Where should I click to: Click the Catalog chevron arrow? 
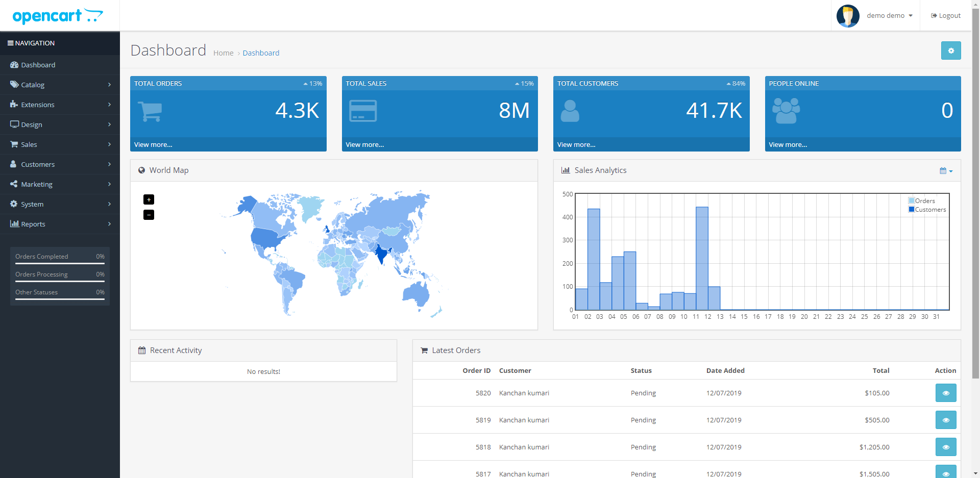coord(109,85)
